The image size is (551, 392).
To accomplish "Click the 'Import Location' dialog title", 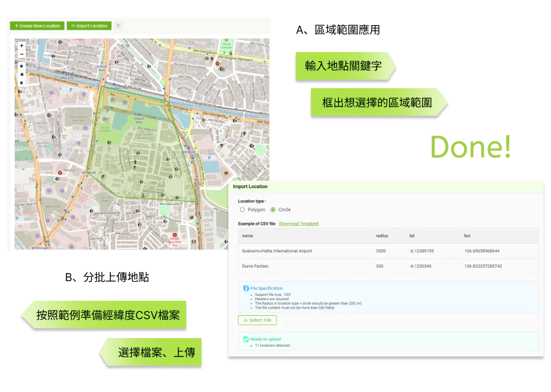I will click(250, 187).
